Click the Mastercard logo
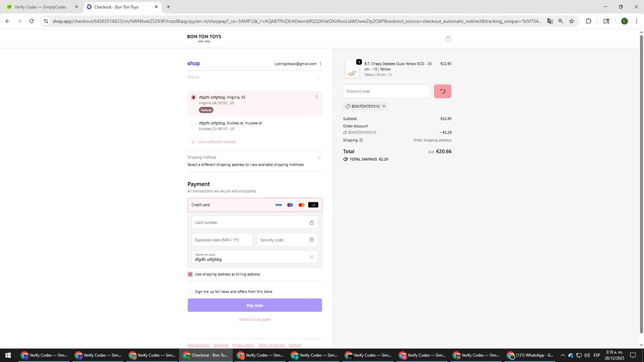Image resolution: width=644 pixels, height=362 pixels. click(x=302, y=205)
